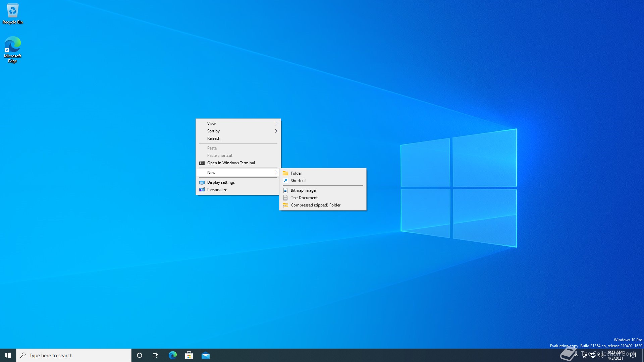Click the Recycle Bin desktop icon
The image size is (644, 362).
pyautogui.click(x=13, y=13)
